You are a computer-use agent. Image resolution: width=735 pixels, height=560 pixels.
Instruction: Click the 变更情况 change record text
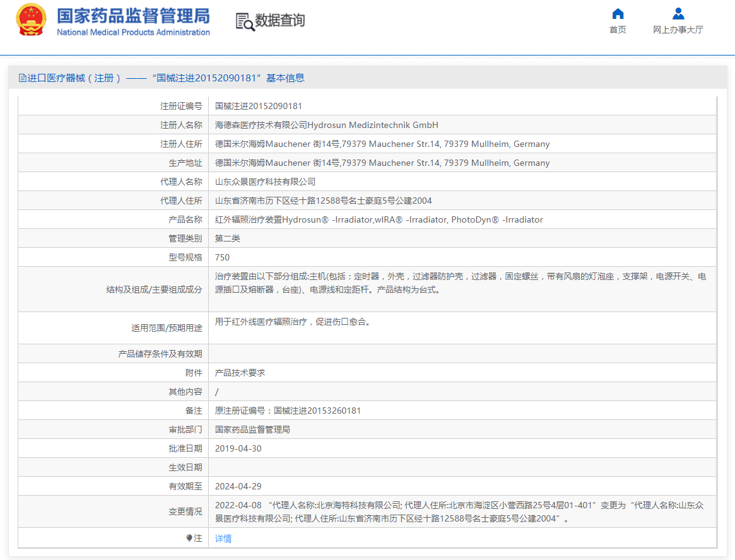(459, 511)
